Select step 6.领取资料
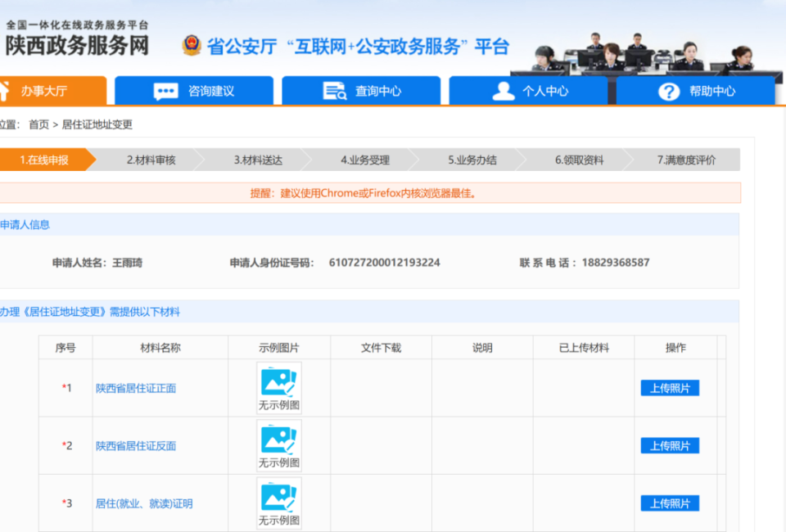Viewport: 786px width, 532px height. [x=579, y=160]
